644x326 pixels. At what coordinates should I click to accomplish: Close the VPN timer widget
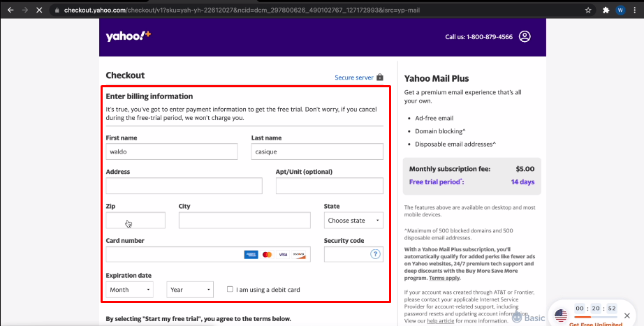tap(627, 316)
